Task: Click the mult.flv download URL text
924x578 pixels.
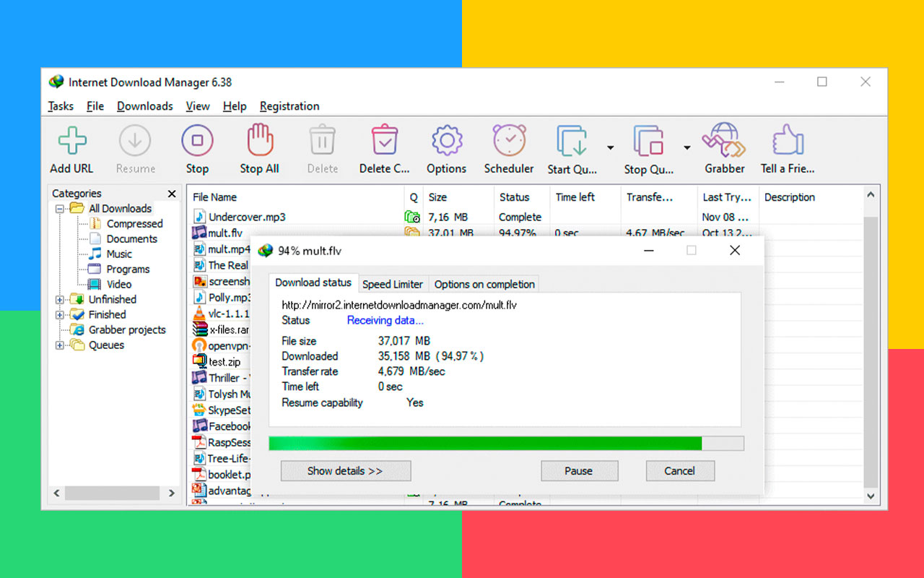Action: tap(399, 305)
